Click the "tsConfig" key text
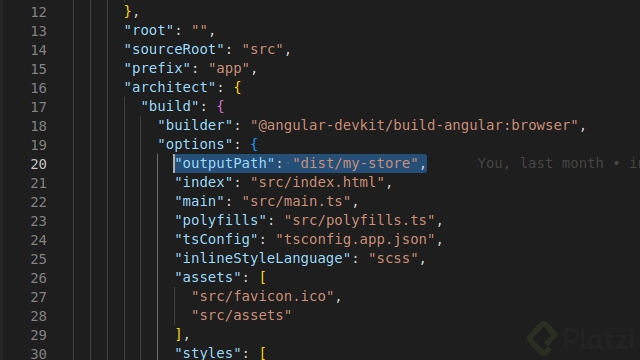Image resolution: width=640 pixels, height=360 pixels. pyautogui.click(x=216, y=239)
